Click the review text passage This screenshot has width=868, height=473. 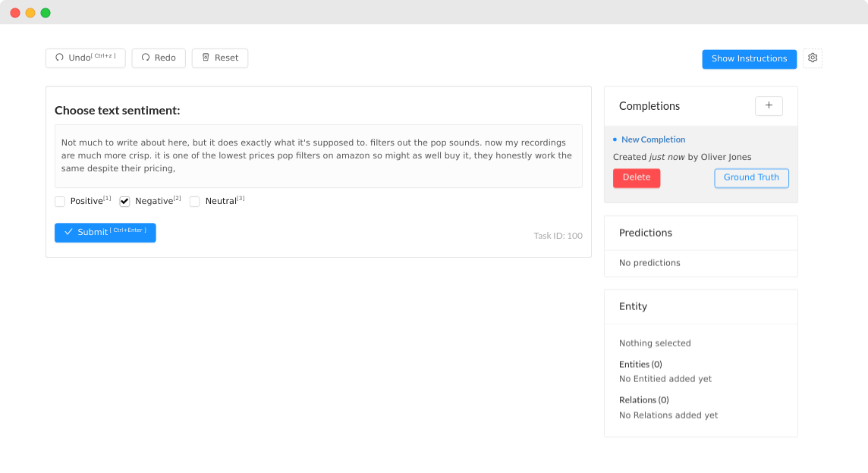tap(318, 155)
